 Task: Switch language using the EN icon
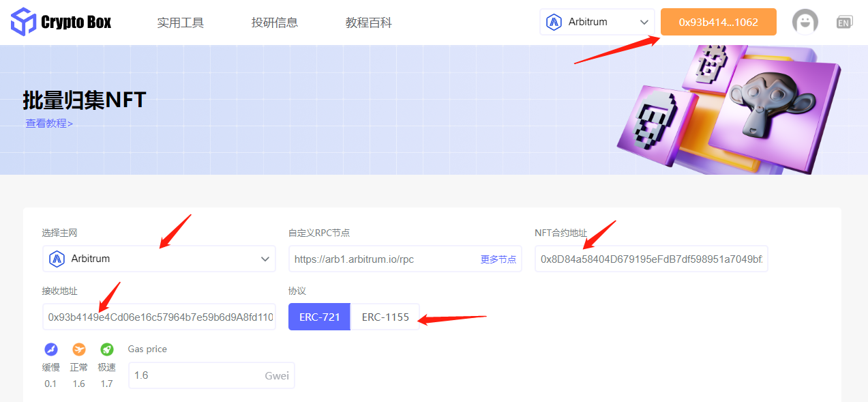coord(844,21)
